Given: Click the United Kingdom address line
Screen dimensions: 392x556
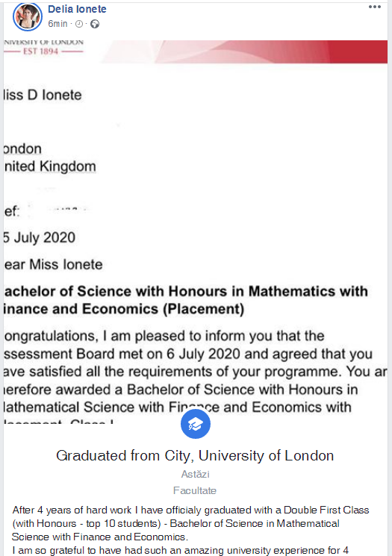Looking at the screenshot, I should click(x=50, y=166).
